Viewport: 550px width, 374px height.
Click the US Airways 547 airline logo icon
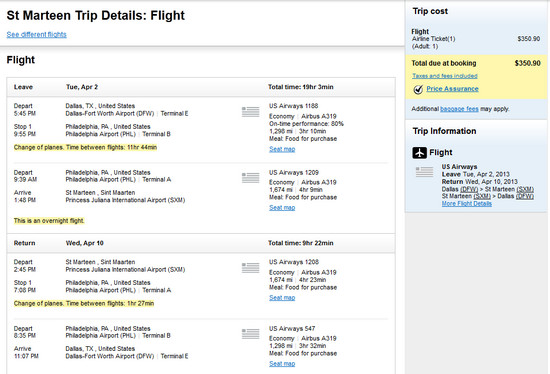coord(250,334)
